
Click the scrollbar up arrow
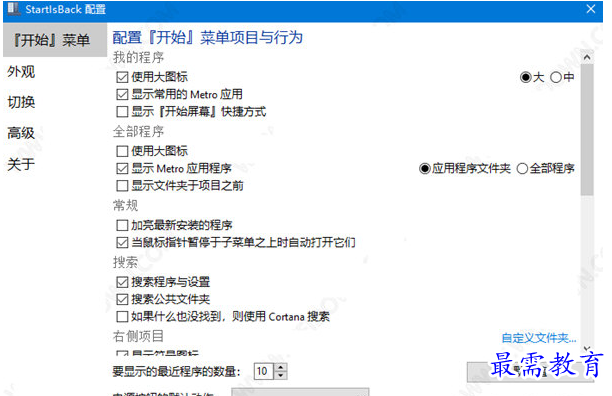(587, 58)
